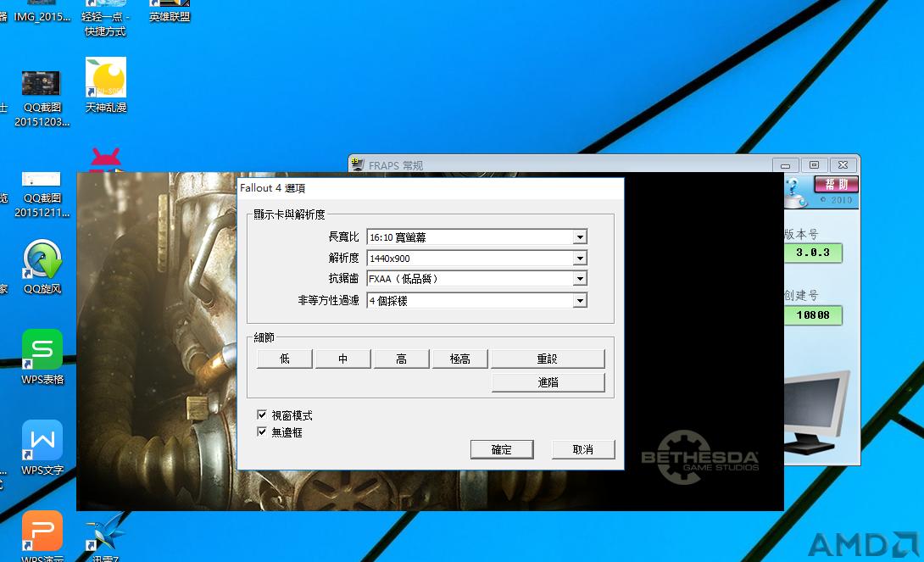
Task: Toggle the 無邊框 borderless checkbox
Action: pos(262,431)
